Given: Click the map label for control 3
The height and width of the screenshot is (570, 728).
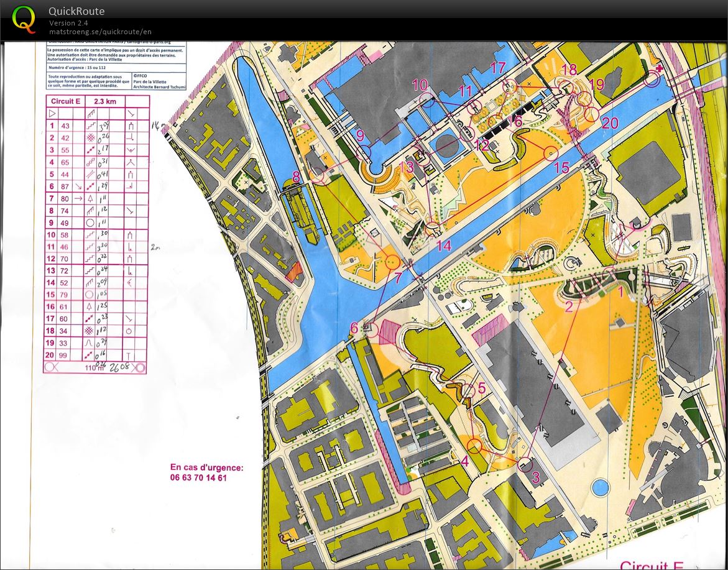Looking at the screenshot, I should click(x=535, y=477).
